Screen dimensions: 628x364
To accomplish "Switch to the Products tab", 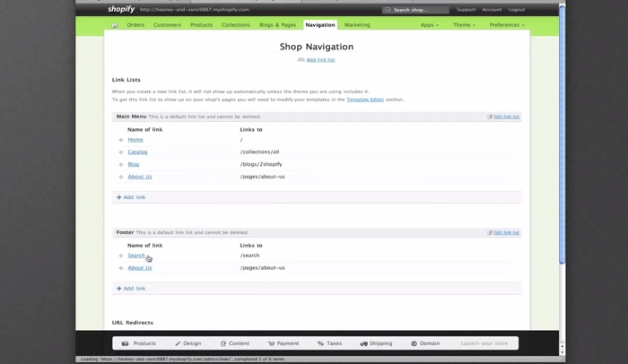I will pos(201,25).
